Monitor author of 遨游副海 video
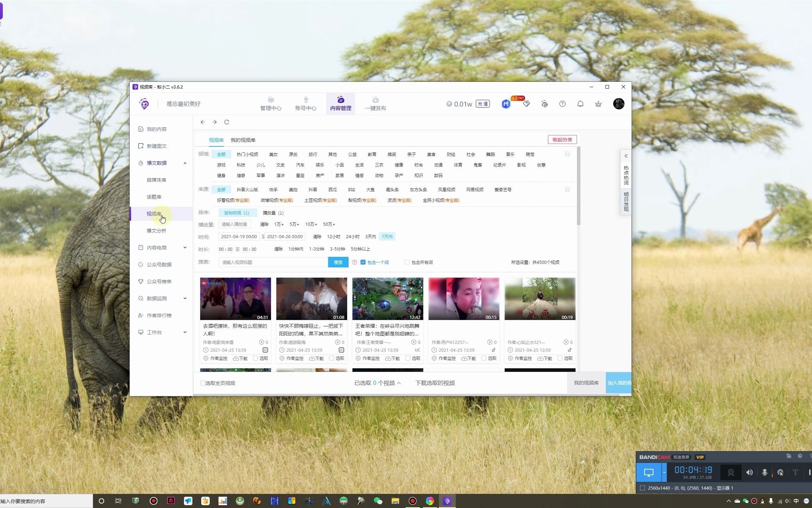The height and width of the screenshot is (508, 812). (292, 358)
